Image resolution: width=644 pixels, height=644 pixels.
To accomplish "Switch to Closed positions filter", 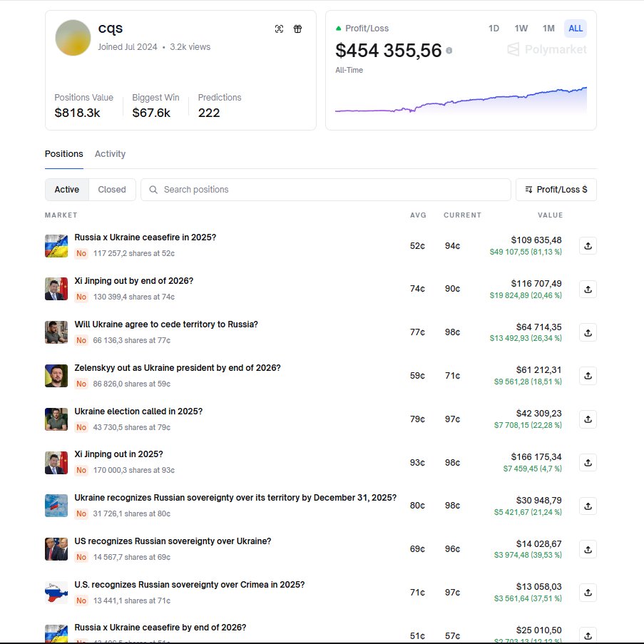I will [112, 190].
